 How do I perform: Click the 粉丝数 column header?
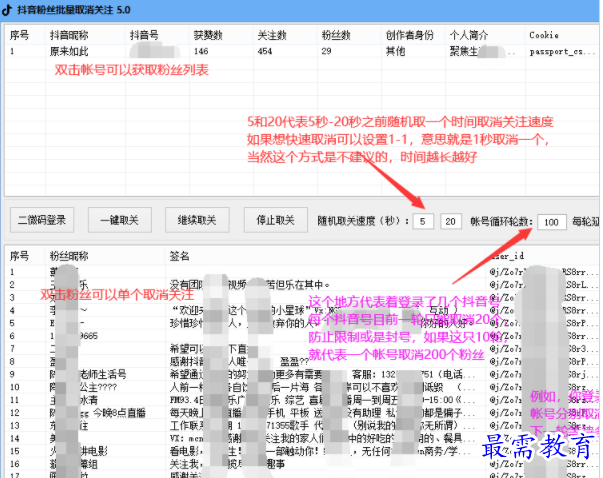point(336,35)
